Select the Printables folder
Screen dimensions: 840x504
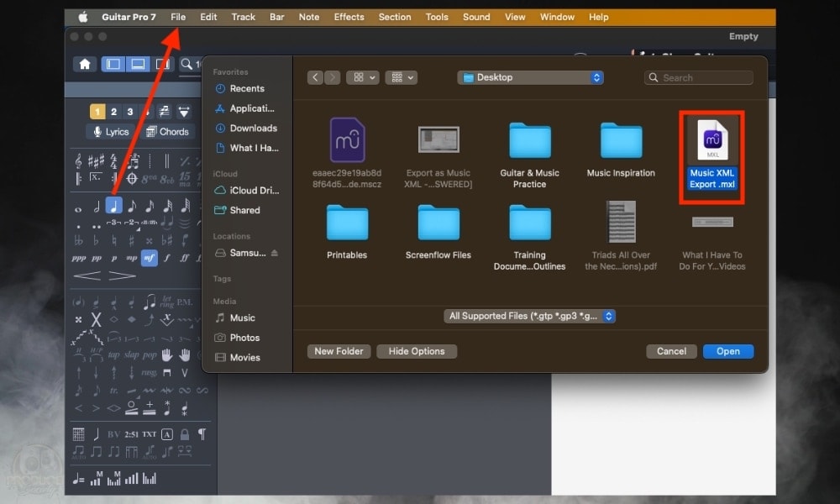click(x=347, y=232)
